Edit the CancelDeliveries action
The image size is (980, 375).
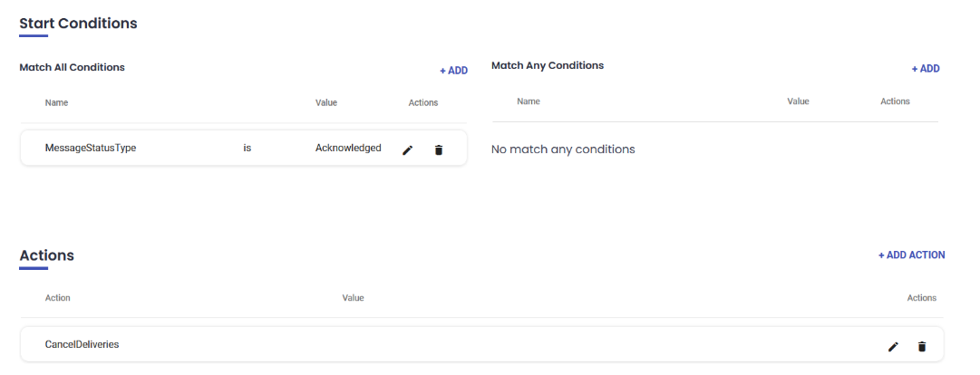893,346
